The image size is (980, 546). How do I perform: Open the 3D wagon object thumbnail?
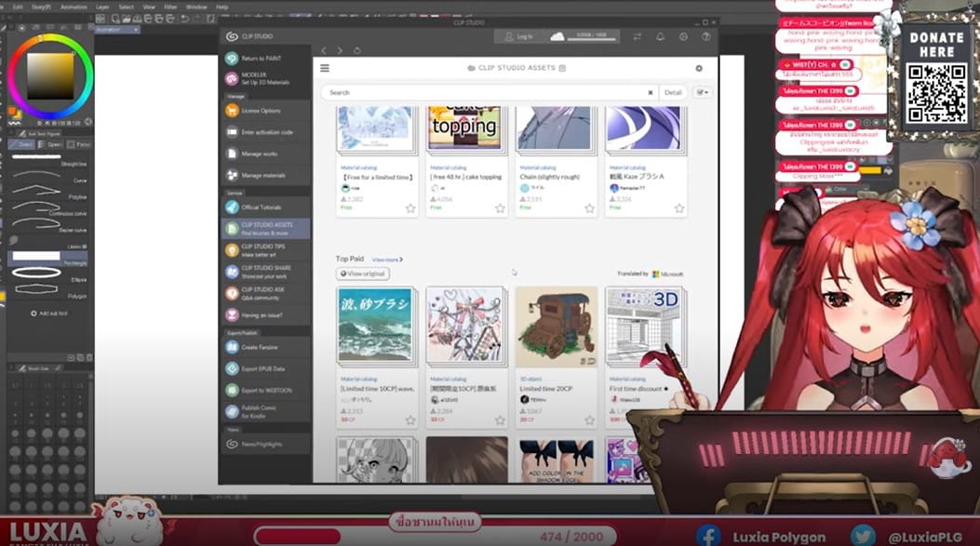pyautogui.click(x=555, y=326)
